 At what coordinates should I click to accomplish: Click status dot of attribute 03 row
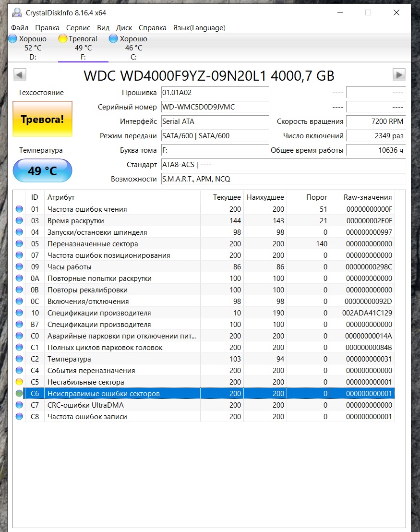pos(19,220)
